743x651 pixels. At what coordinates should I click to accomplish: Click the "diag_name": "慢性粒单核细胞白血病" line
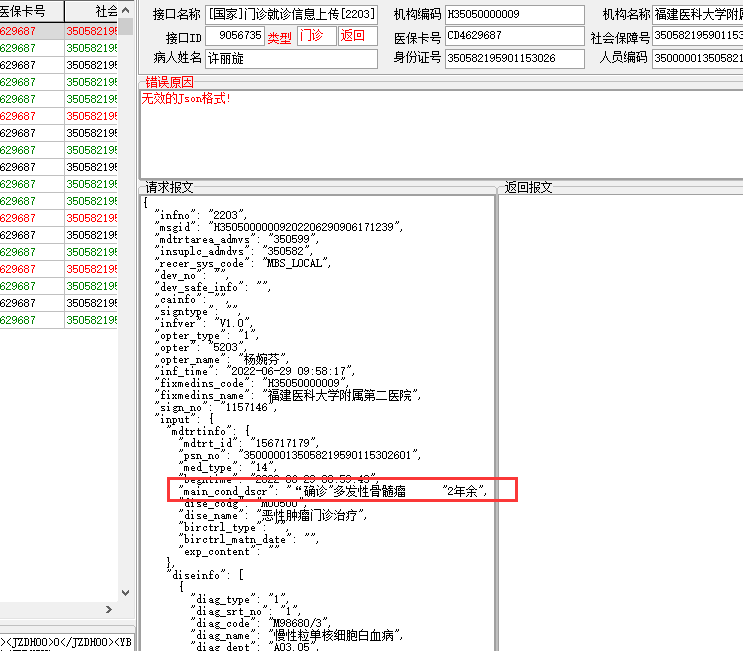tap(297, 636)
